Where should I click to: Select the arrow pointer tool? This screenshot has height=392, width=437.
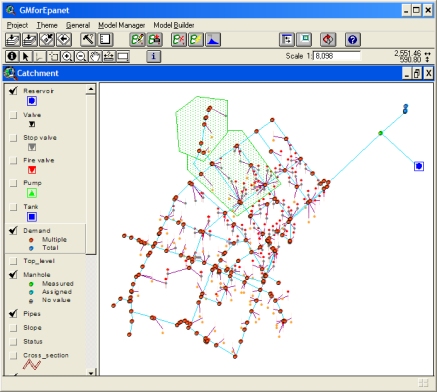pyautogui.click(x=25, y=56)
